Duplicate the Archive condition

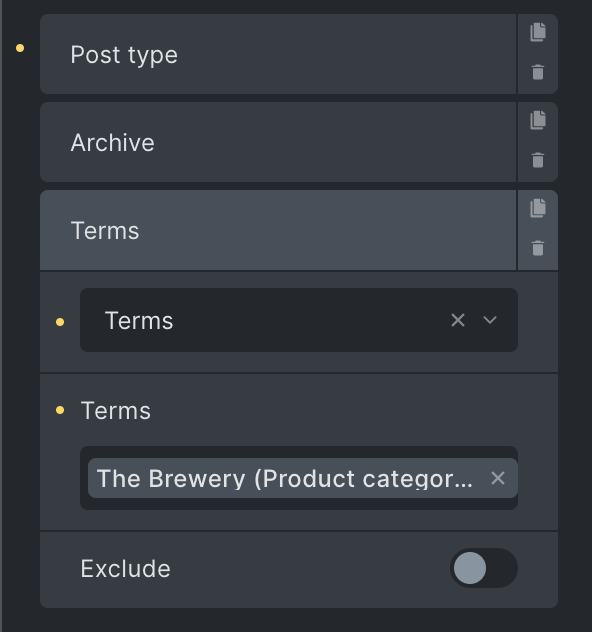coord(538,120)
